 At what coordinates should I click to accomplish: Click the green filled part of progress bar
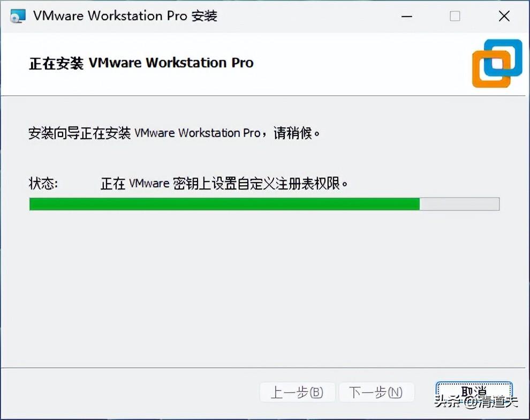[224, 204]
